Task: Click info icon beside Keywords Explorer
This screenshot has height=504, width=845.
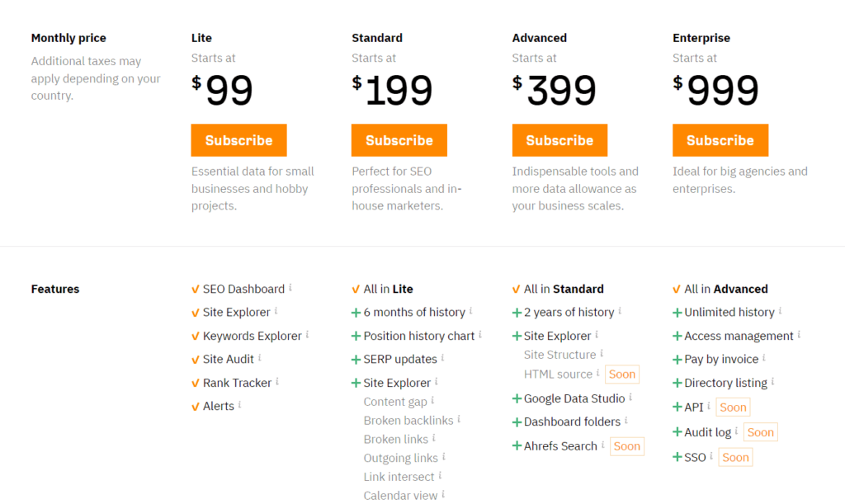Action: point(308,335)
